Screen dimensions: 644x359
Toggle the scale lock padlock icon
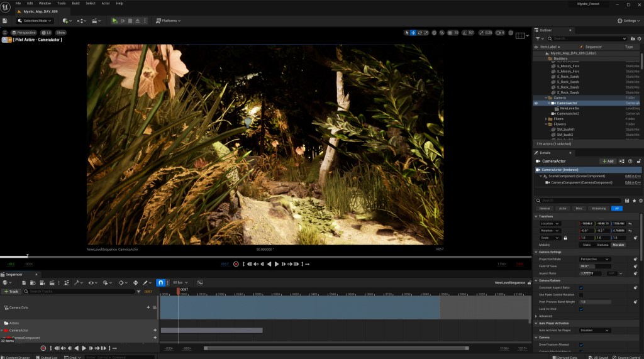[x=565, y=238]
